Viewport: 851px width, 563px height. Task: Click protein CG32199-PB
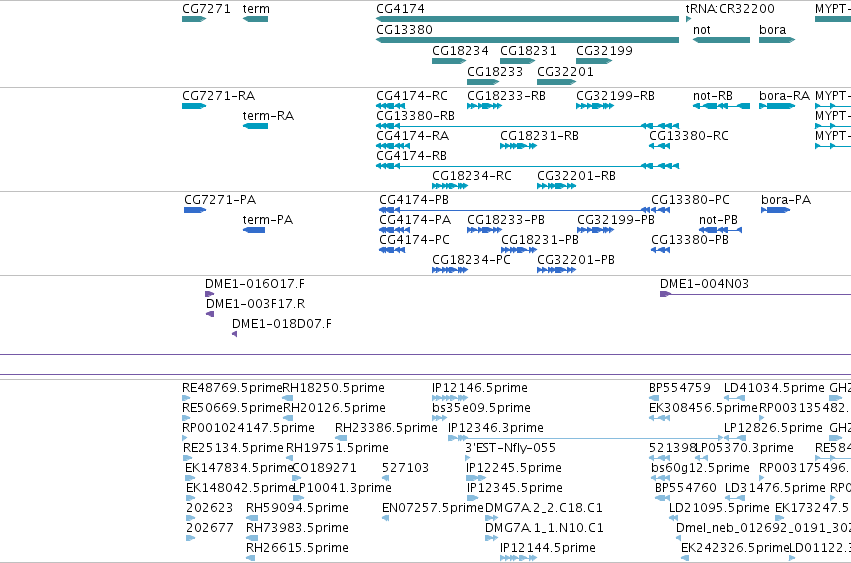tap(616, 220)
